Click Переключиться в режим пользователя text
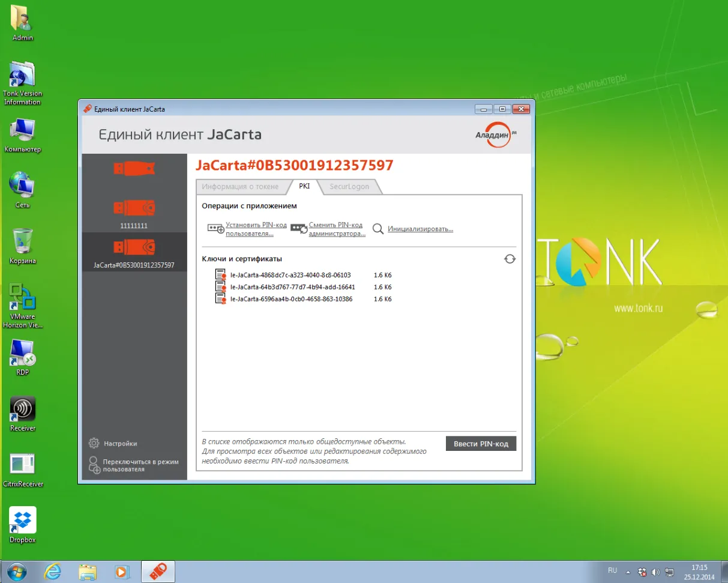 (x=141, y=465)
